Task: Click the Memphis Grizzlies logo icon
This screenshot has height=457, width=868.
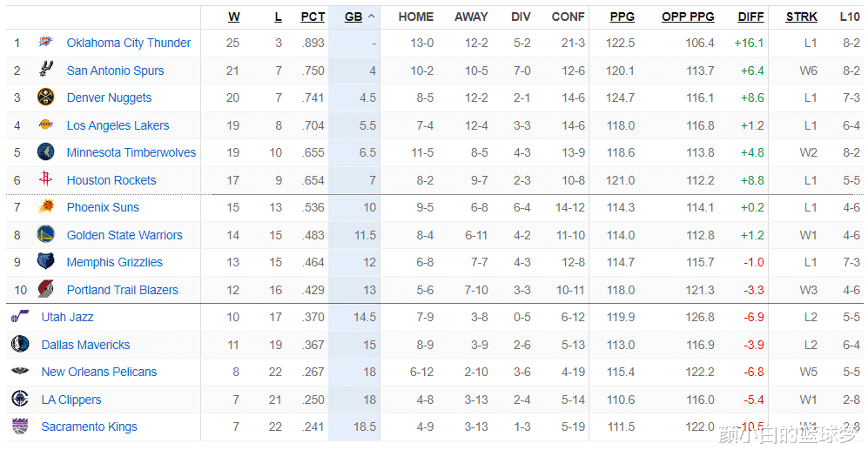Action: pyautogui.click(x=45, y=262)
